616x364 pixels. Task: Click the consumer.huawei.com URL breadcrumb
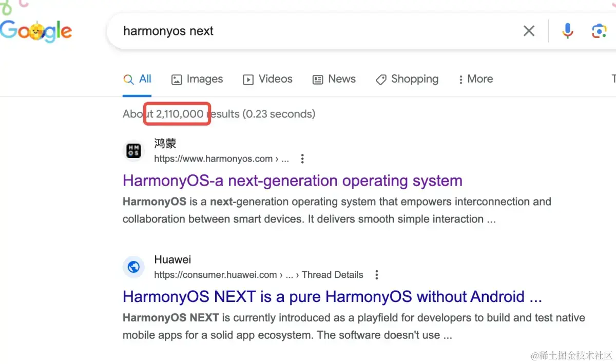[x=216, y=275]
